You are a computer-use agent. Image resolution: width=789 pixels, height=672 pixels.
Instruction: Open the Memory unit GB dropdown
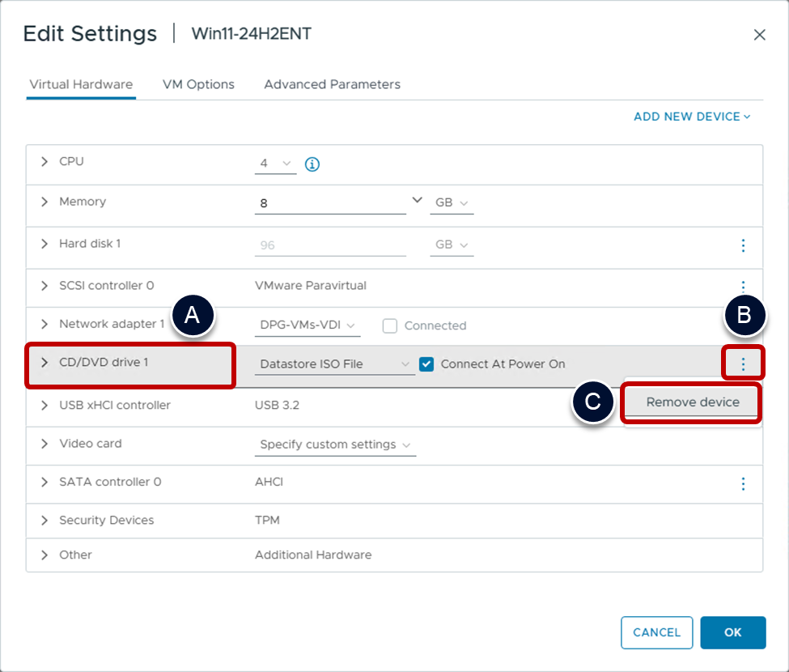pos(451,203)
